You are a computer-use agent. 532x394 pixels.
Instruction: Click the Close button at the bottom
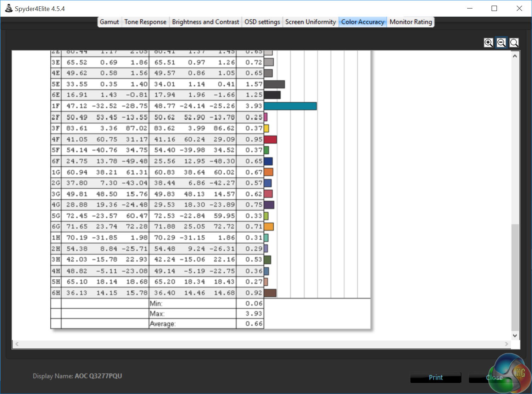tap(494, 378)
